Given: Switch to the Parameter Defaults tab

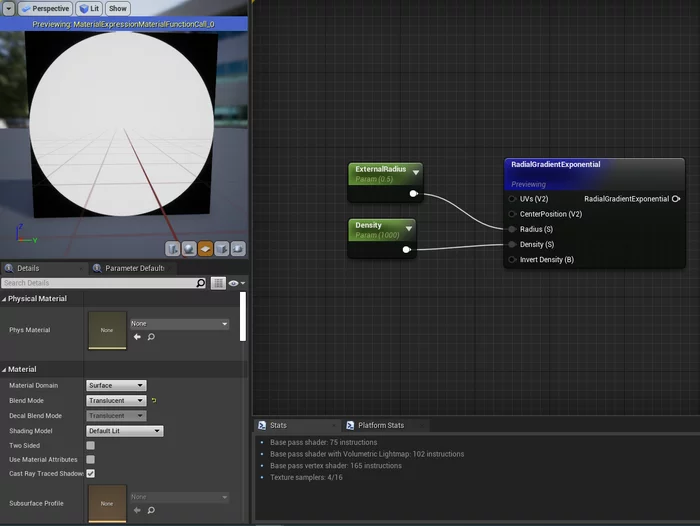Looking at the screenshot, I should tap(134, 268).
